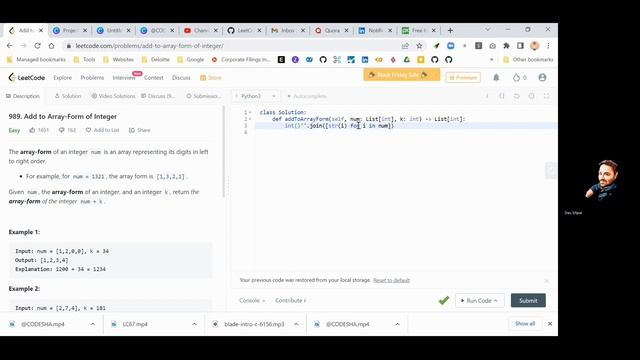The width and height of the screenshot is (640, 360).
Task: Click Add to List button
Action: point(102,130)
